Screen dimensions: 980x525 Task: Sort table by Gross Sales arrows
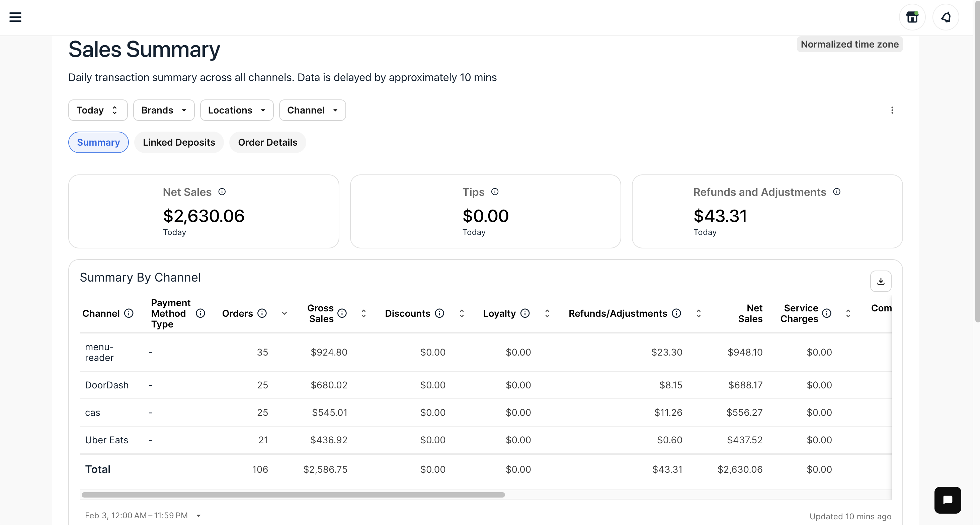click(x=363, y=313)
